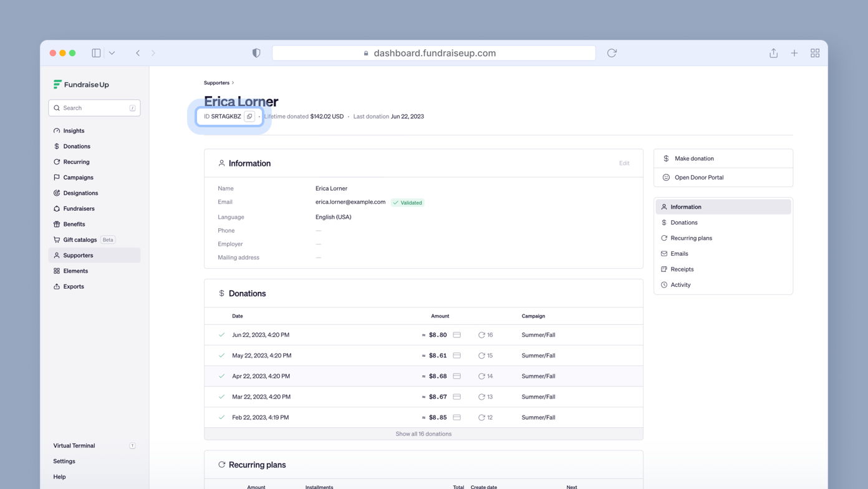
Task: Open the sidebar options chevron dropdown
Action: pos(112,53)
